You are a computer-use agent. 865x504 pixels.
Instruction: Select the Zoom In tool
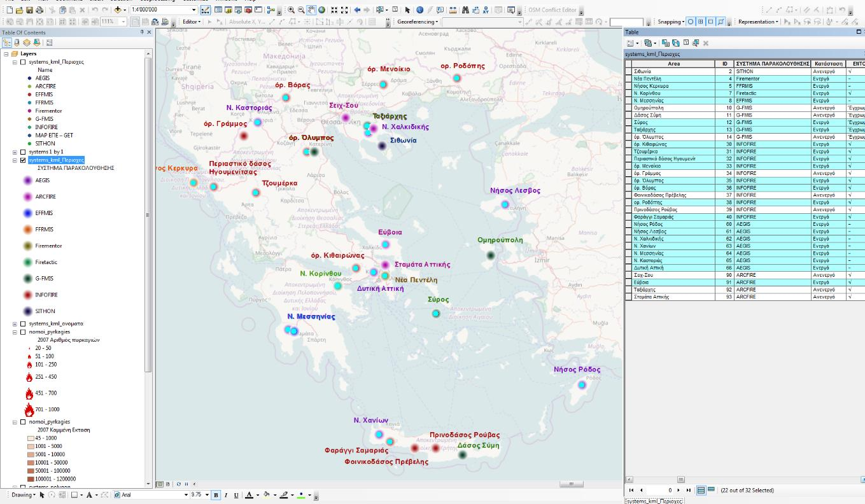291,10
